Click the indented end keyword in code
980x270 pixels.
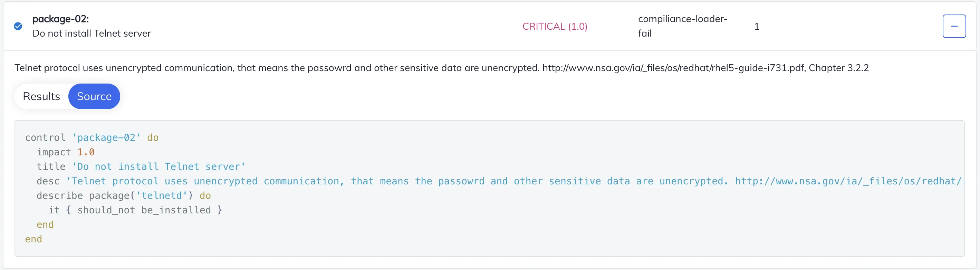tap(45, 225)
